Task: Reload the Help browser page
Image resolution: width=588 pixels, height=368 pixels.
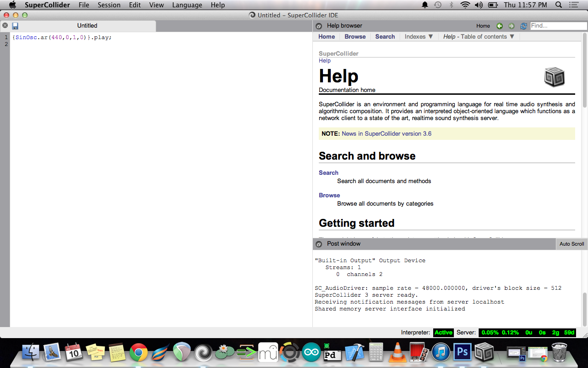Action: tap(523, 26)
